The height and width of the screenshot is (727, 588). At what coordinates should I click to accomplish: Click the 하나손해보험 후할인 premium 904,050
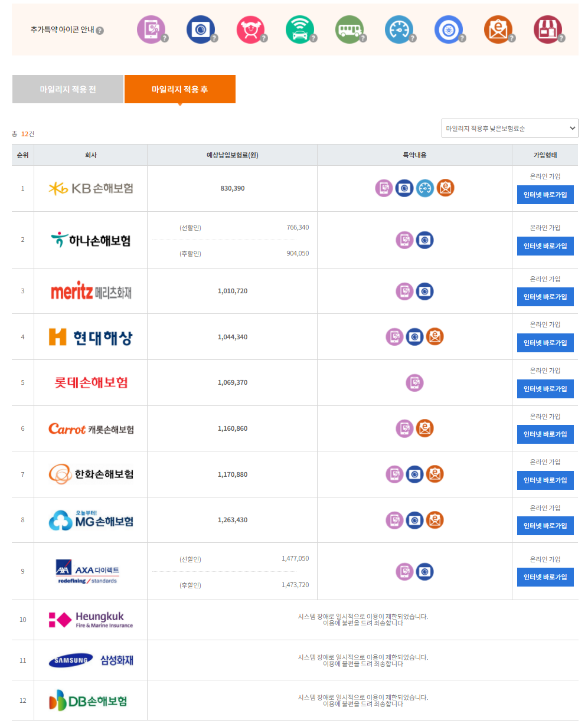[298, 254]
